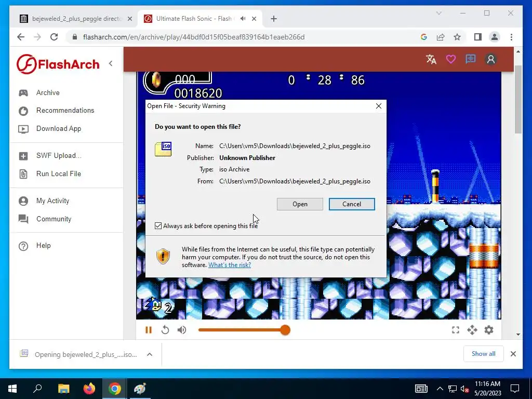Close the Open File Security Warning dialog
The image size is (532, 399).
pos(379,106)
